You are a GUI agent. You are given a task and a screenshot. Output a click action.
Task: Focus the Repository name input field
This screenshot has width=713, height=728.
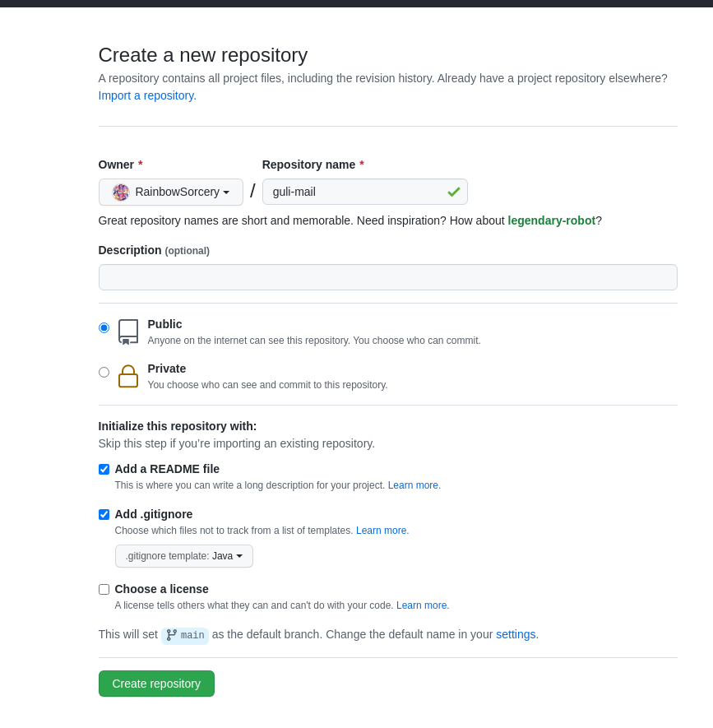pos(354,192)
